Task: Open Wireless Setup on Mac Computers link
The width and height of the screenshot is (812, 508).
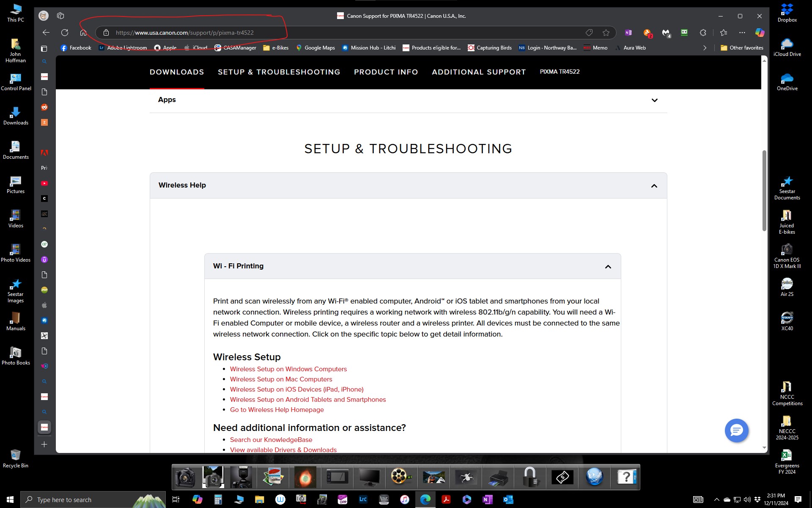Action: 281,379
